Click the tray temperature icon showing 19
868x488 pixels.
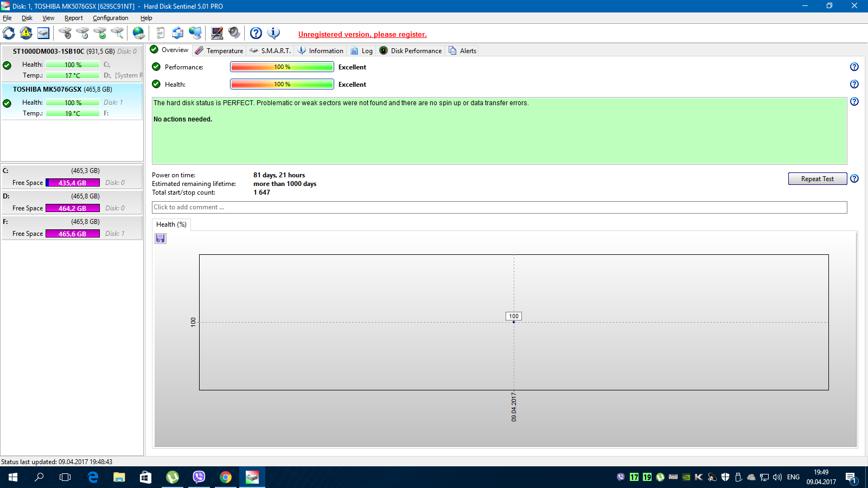(x=647, y=477)
